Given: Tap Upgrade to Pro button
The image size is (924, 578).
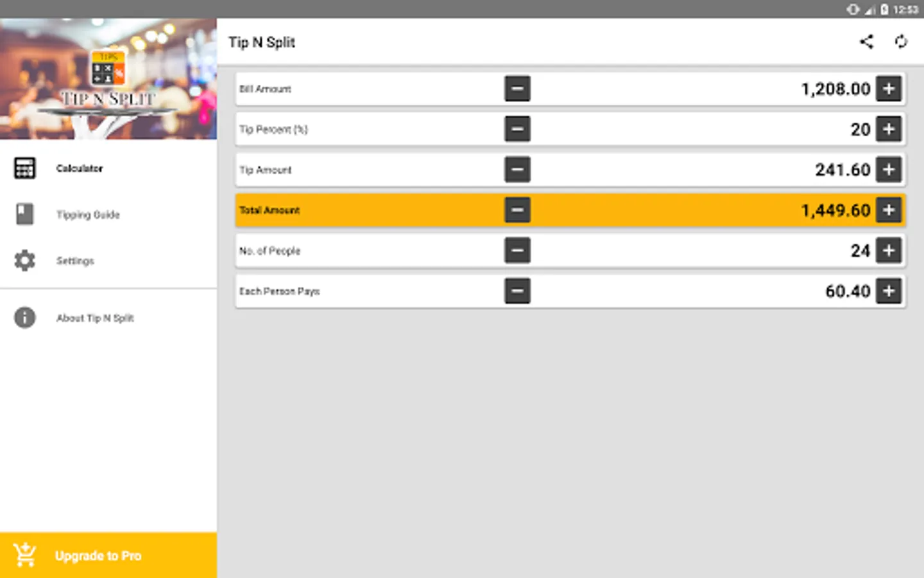Looking at the screenshot, I should (x=108, y=556).
